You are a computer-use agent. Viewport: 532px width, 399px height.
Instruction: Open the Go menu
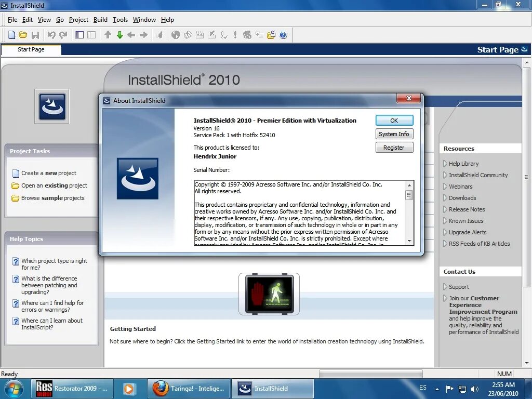point(60,20)
